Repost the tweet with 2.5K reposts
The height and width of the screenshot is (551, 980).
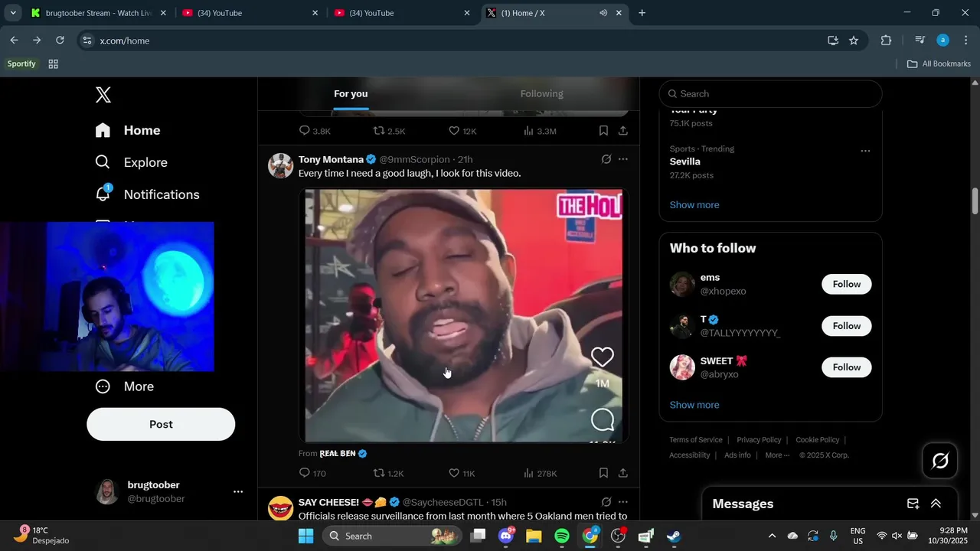[x=389, y=131]
